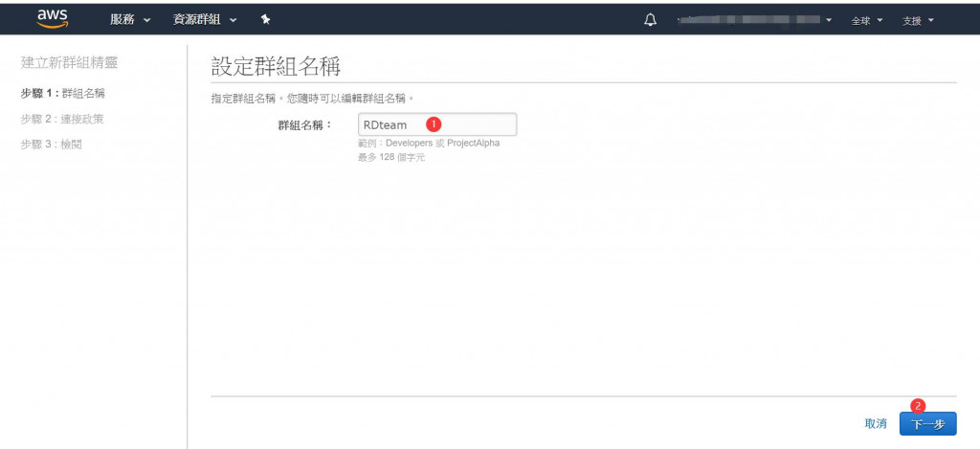The width and height of the screenshot is (980, 449).
Task: Click into the 群組名稱 input field
Action: tap(436, 124)
